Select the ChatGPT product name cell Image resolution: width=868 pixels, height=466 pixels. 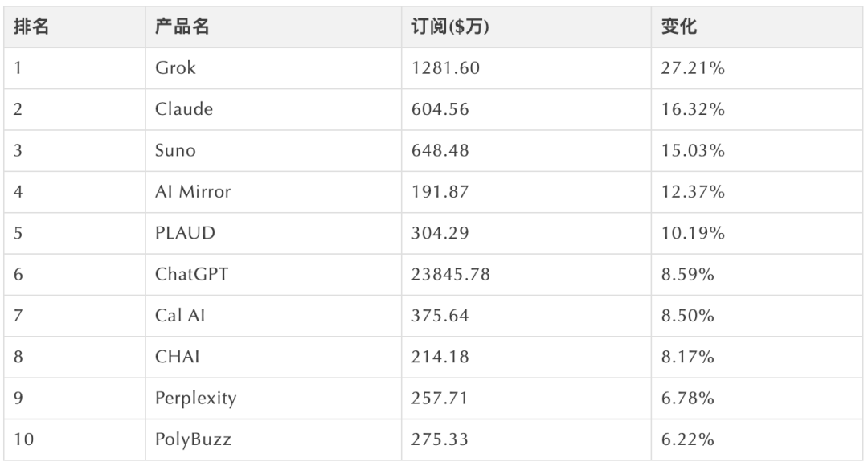point(191,275)
